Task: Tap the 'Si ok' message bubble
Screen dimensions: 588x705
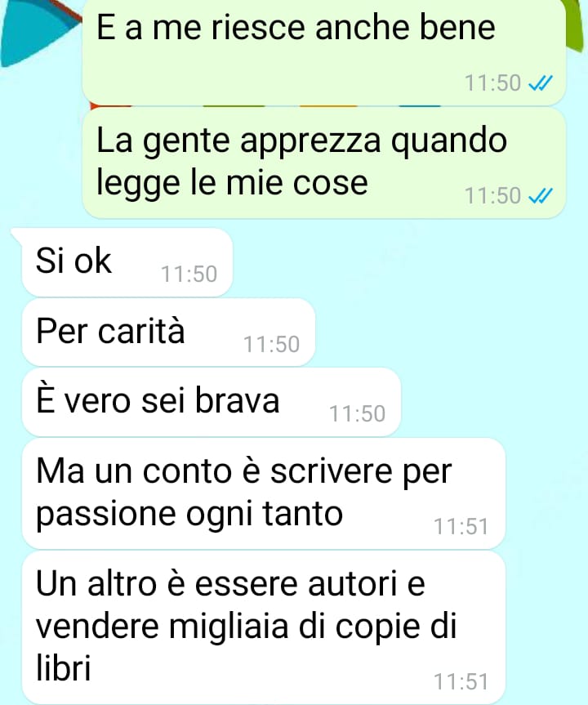Action: (127, 262)
